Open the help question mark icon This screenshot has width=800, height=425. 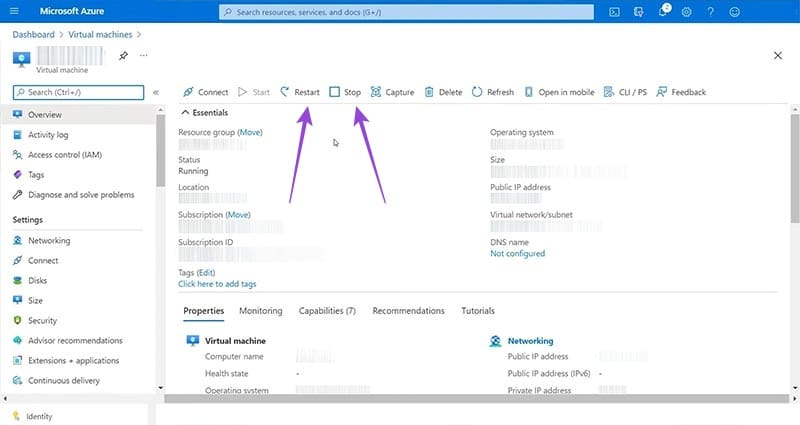710,11
